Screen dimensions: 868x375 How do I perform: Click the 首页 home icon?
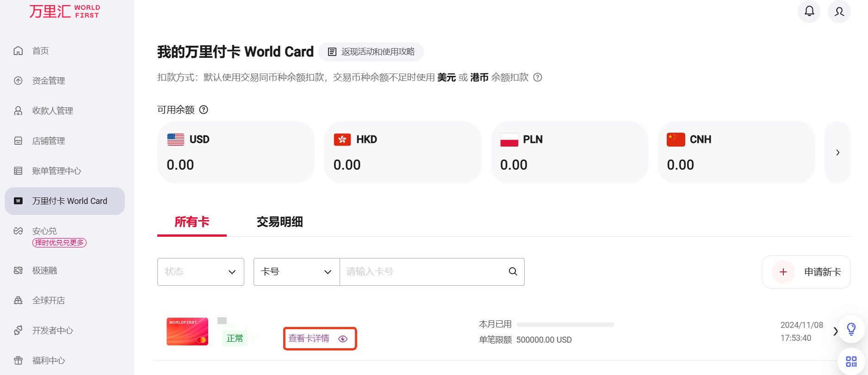[18, 50]
